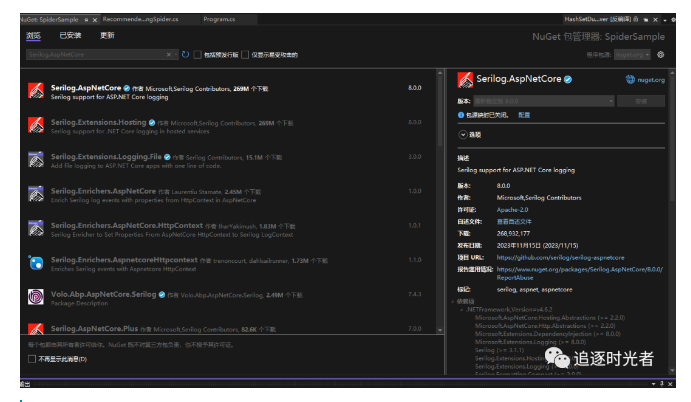This screenshot has width=691, height=402.
Task: Click the Serilog logo in details pane
Action: click(465, 80)
